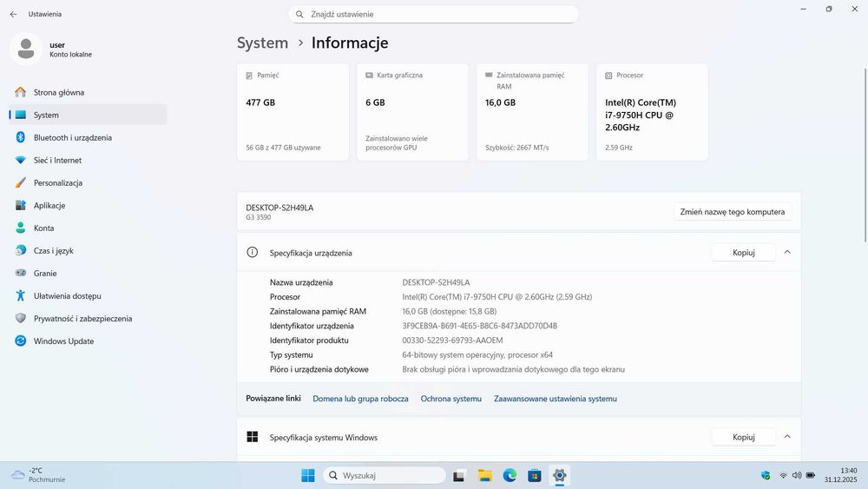The image size is (868, 489).
Task: Click the G3 3590 model text
Action: pyautogui.click(x=259, y=217)
